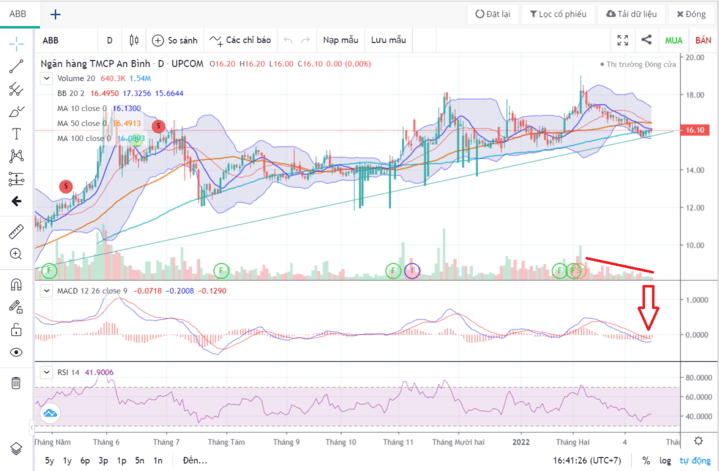
Task: Open chart settings gear icon
Action: tap(698, 441)
